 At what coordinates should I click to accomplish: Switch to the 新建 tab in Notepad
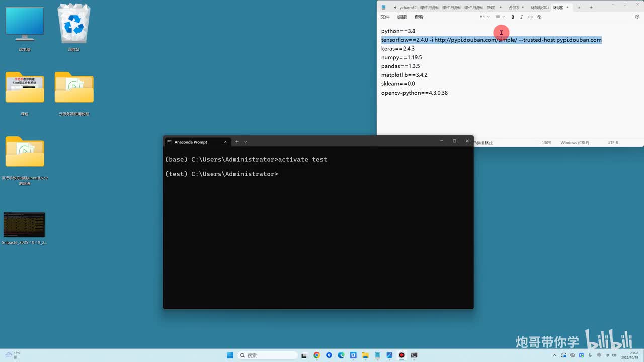pyautogui.click(x=494, y=7)
